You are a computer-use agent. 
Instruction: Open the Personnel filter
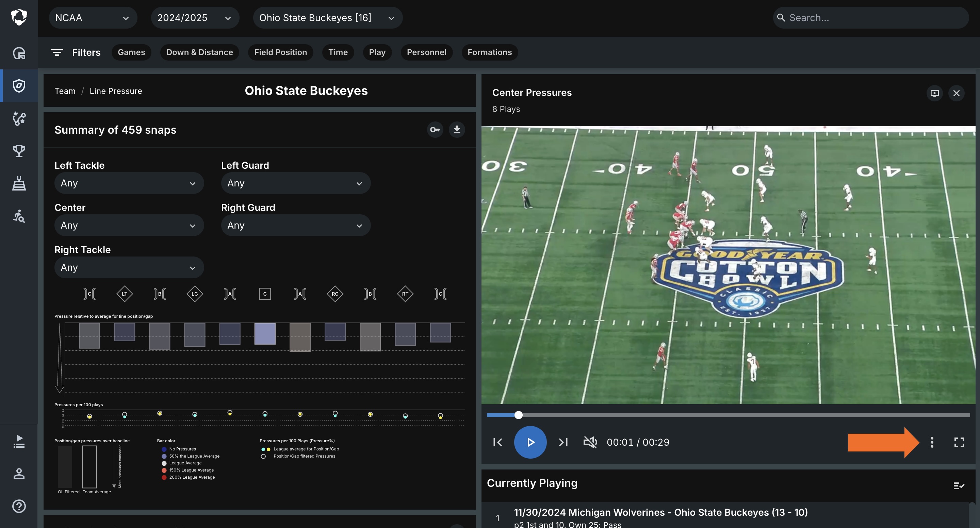[426, 52]
